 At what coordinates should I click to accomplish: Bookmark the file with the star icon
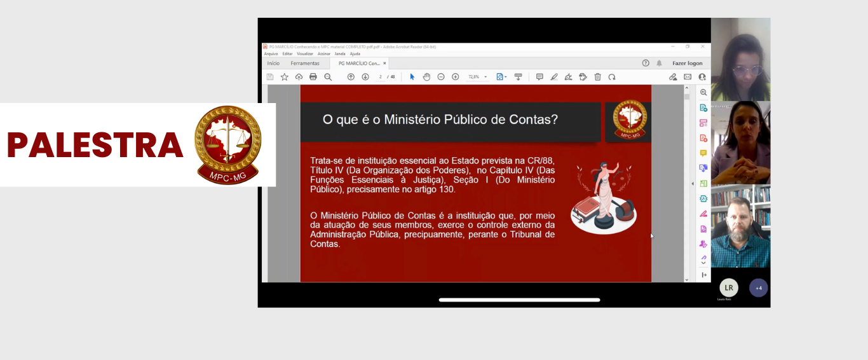click(x=284, y=77)
